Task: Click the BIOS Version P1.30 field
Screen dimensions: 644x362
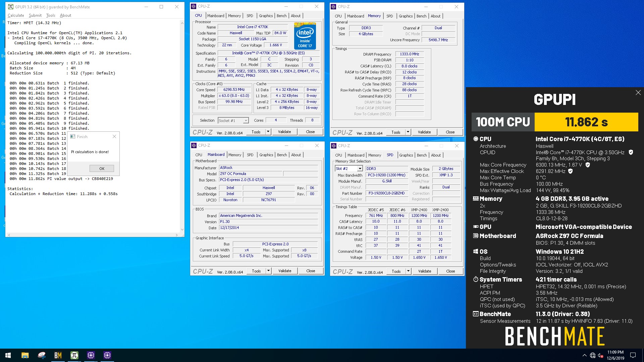Action: click(x=268, y=222)
